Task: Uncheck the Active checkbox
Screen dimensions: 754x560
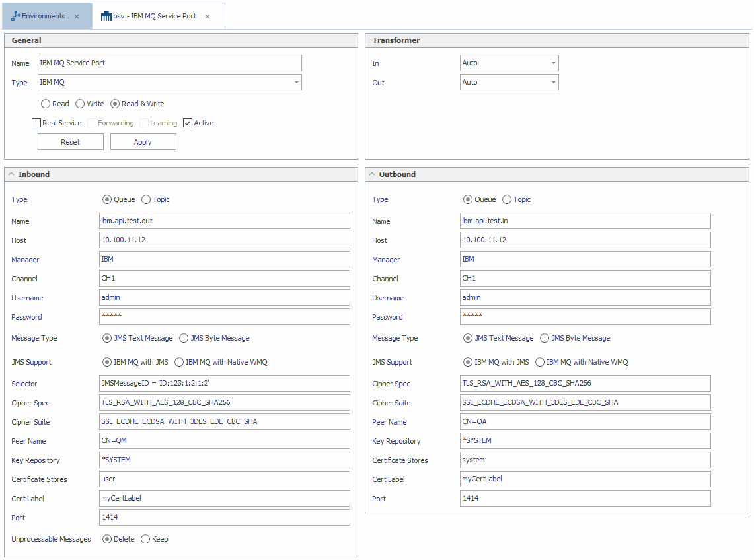Action: (x=188, y=123)
